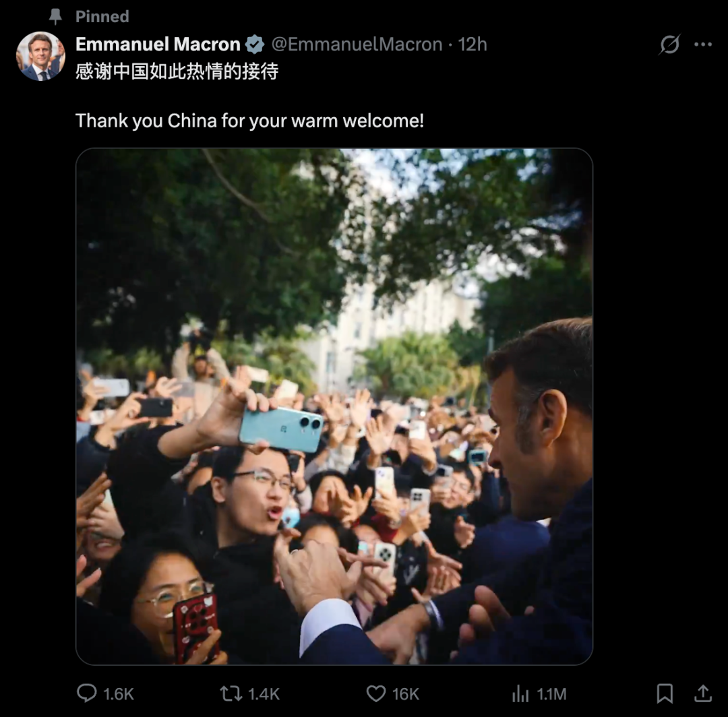Like the post with the heart icon
This screenshot has width=728, height=717.
375,693
